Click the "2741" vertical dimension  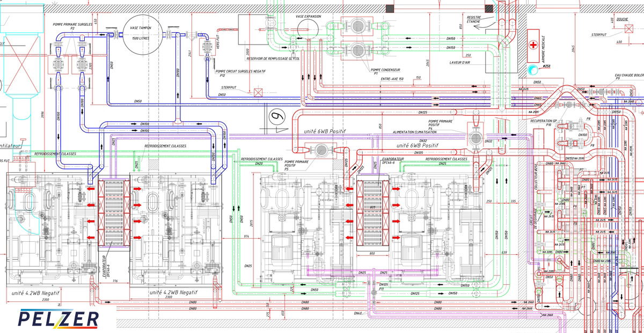coord(190,53)
